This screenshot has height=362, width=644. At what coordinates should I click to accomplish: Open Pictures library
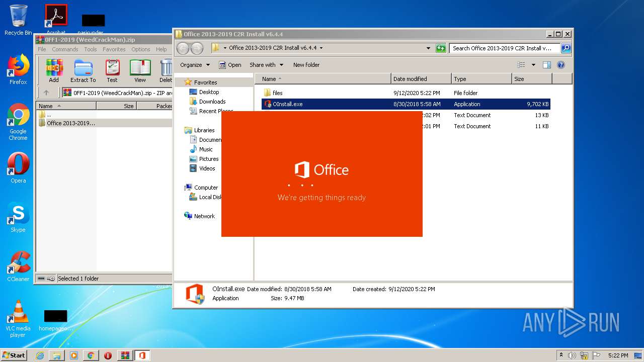[204, 159]
